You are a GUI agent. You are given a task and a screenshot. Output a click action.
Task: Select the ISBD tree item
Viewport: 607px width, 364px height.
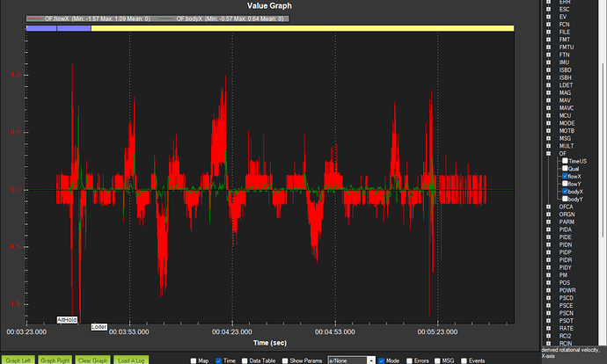(x=565, y=70)
